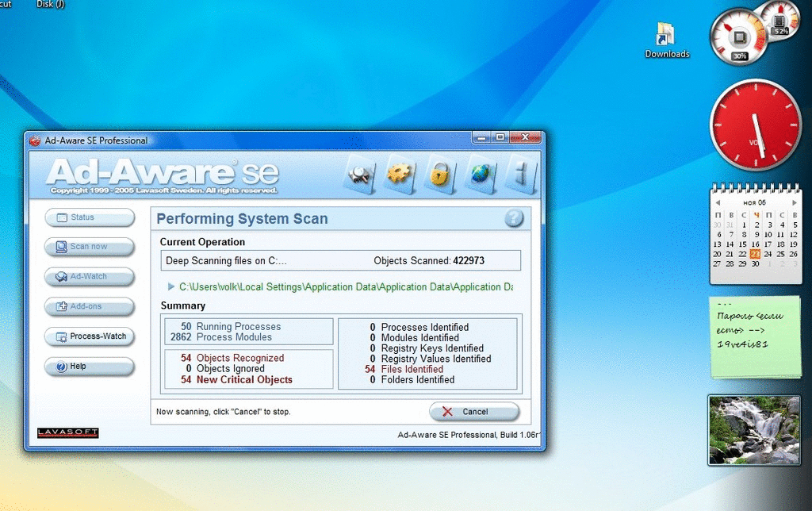
Task: Click the padlock icon in Ad-Aware header
Action: tap(439, 174)
